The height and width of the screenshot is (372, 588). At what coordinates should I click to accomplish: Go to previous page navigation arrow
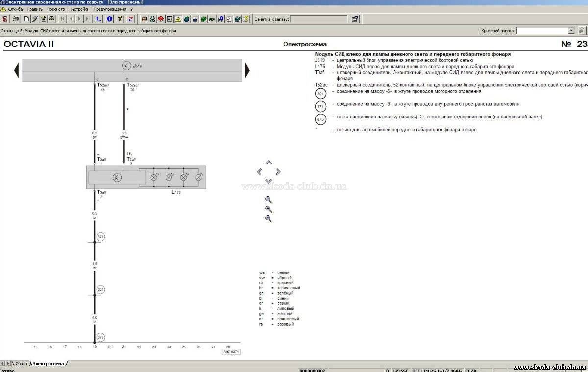tap(71, 19)
